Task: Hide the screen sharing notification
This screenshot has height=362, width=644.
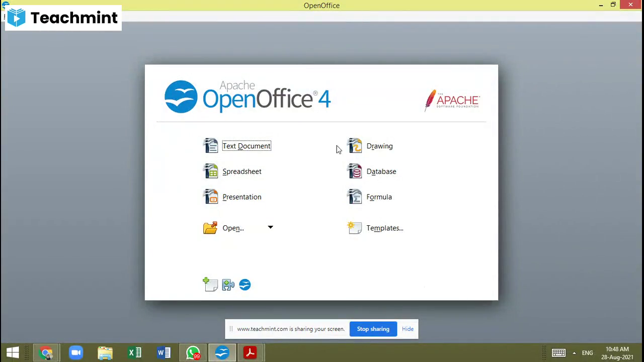Action: pos(408,329)
